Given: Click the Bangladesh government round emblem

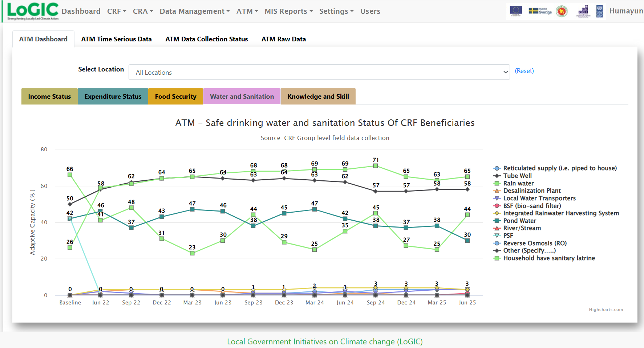Looking at the screenshot, I should (x=562, y=11).
